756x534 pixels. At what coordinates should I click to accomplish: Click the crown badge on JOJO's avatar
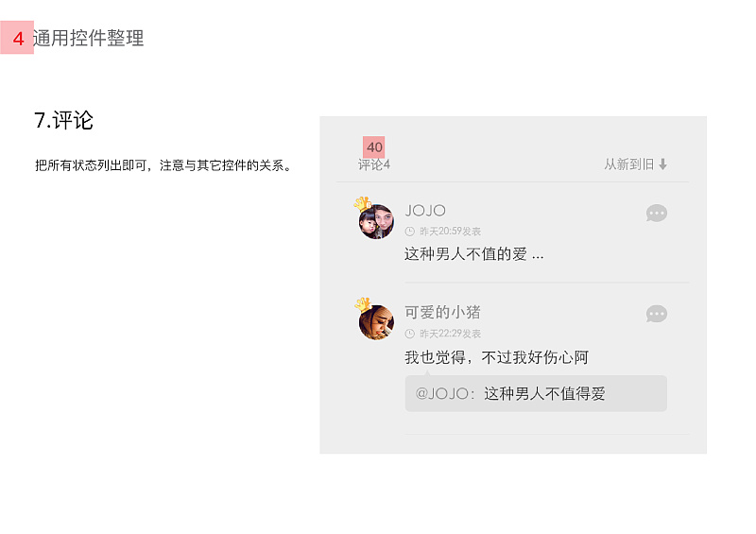point(363,203)
